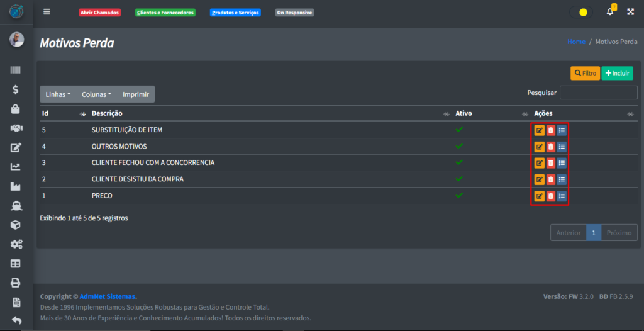Open Clientes e Fornecedores shortcut
Viewport: 644px width, 331px height.
165,13
